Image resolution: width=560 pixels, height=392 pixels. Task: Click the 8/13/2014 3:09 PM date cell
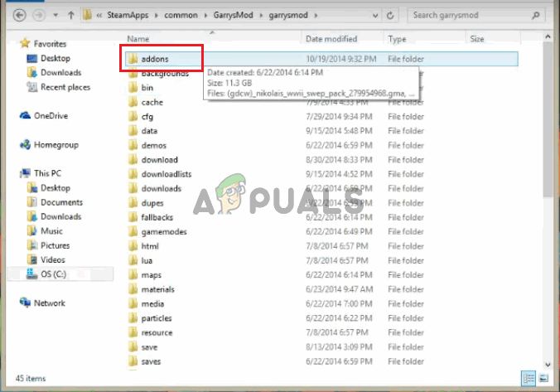pos(339,347)
